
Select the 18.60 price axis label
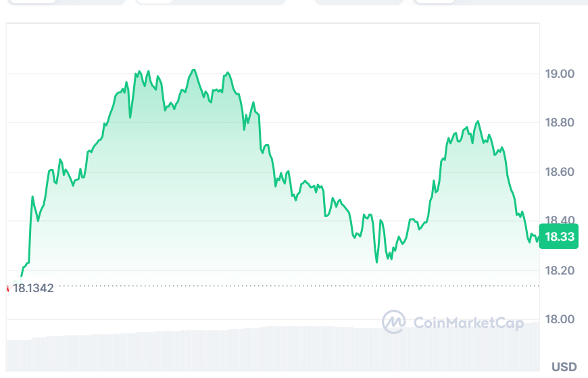(x=560, y=172)
